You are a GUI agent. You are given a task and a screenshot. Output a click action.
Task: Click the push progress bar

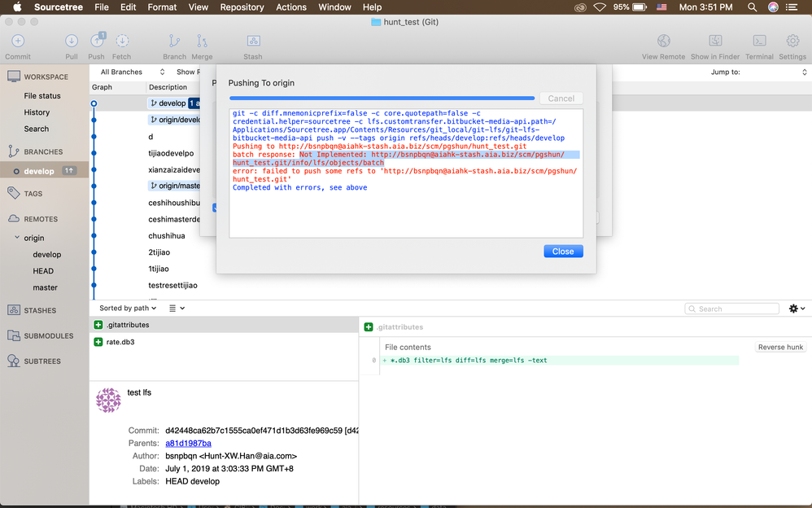(x=382, y=98)
